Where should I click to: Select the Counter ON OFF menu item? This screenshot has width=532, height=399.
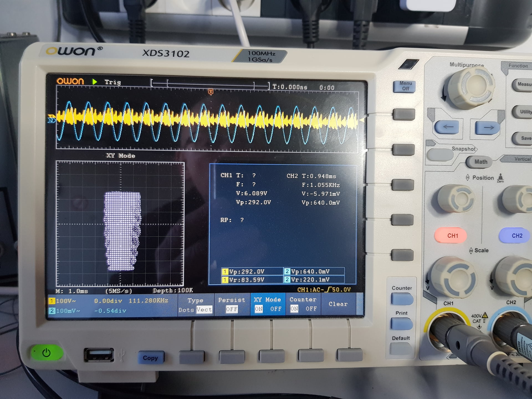click(x=303, y=304)
